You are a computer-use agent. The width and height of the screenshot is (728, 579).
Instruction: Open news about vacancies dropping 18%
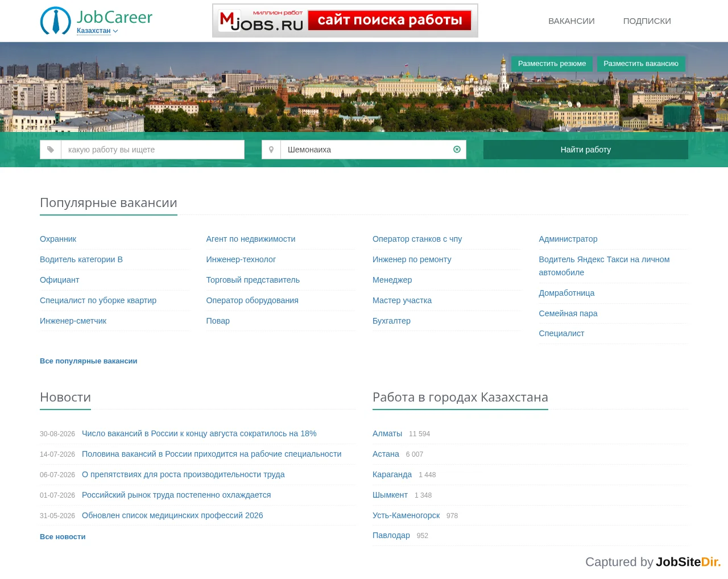pos(199,433)
